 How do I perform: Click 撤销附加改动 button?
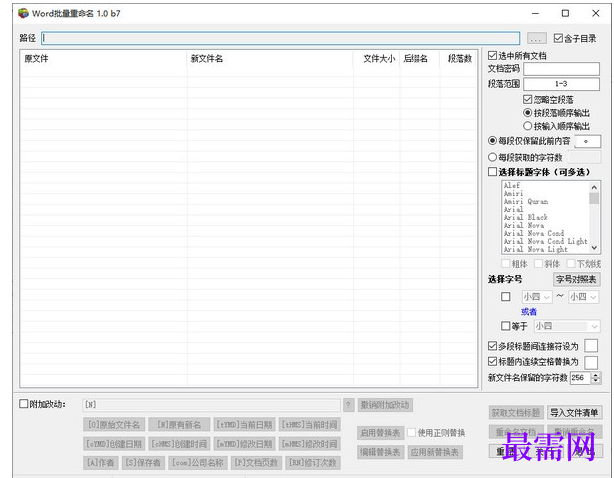385,405
